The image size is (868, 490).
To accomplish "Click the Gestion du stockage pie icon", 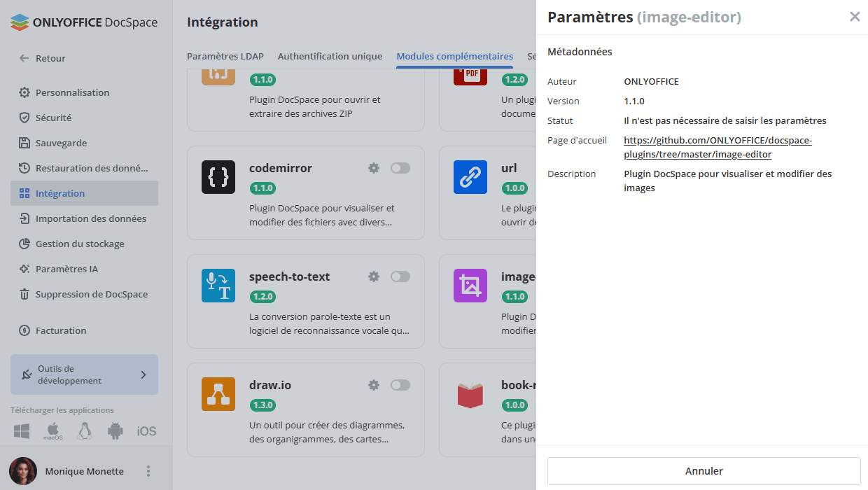I will click(24, 244).
